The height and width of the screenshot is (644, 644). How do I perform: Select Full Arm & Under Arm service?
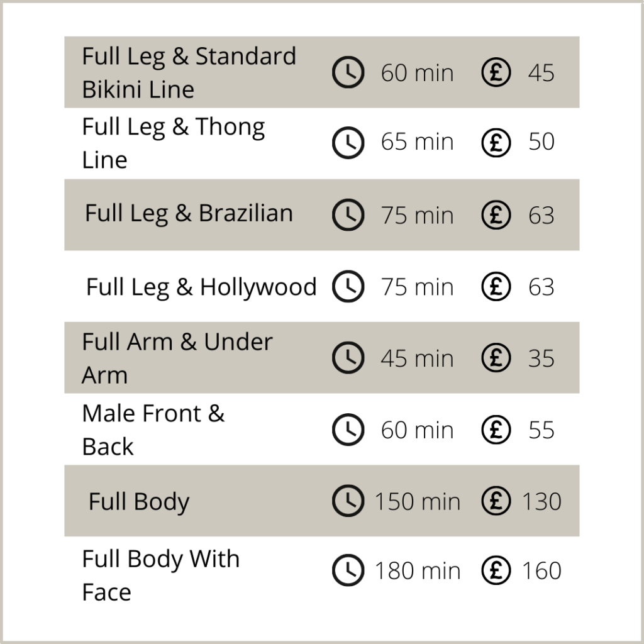(177, 358)
